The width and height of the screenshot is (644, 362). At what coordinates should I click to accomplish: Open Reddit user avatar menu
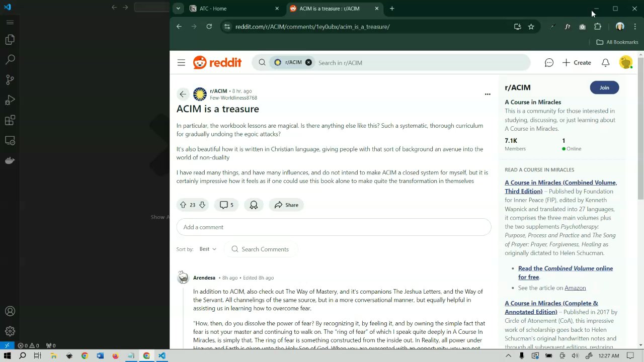click(x=625, y=62)
